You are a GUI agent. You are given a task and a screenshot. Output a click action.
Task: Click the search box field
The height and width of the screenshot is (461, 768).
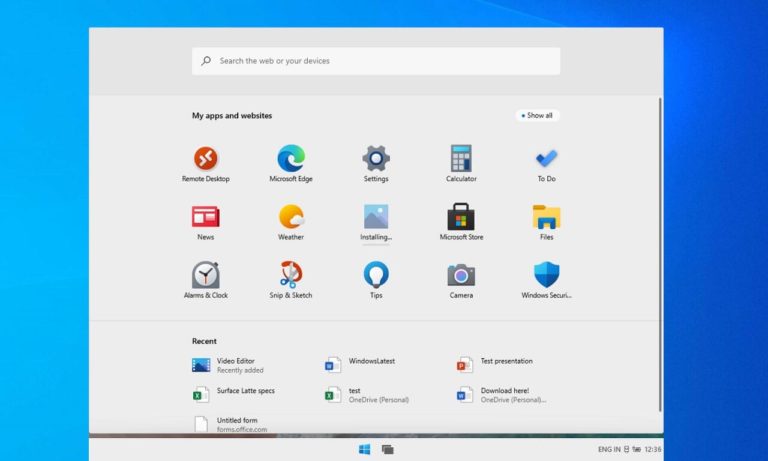[x=376, y=61]
